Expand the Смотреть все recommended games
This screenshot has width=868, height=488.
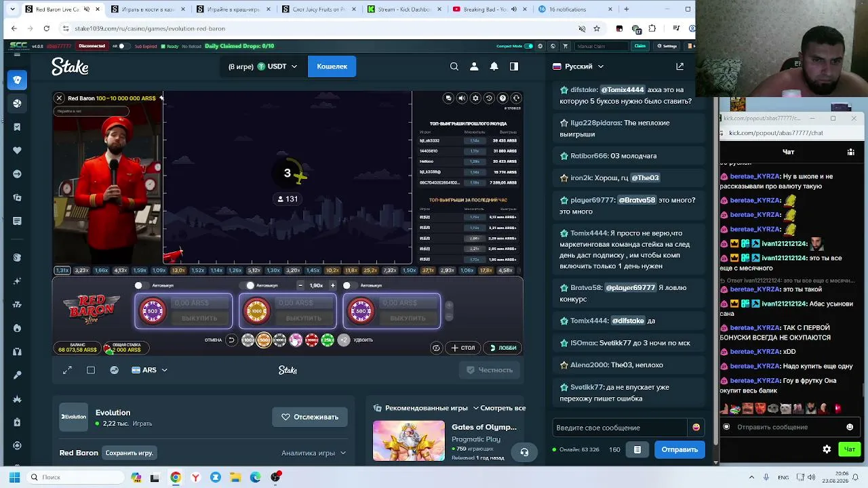coord(500,408)
